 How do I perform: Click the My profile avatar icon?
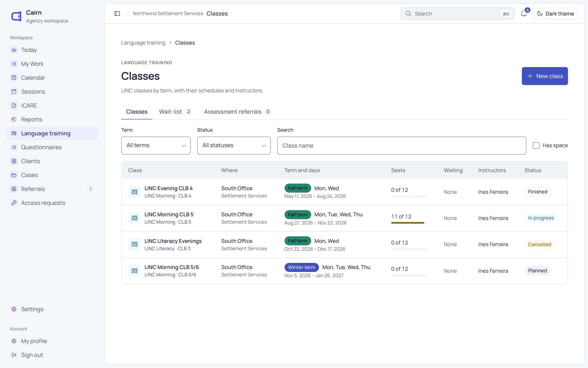14,341
